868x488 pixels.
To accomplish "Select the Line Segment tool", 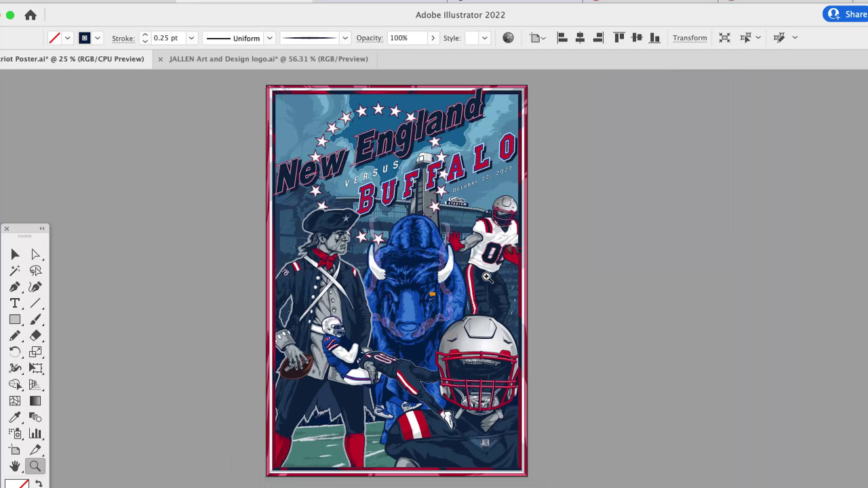I will pyautogui.click(x=36, y=303).
